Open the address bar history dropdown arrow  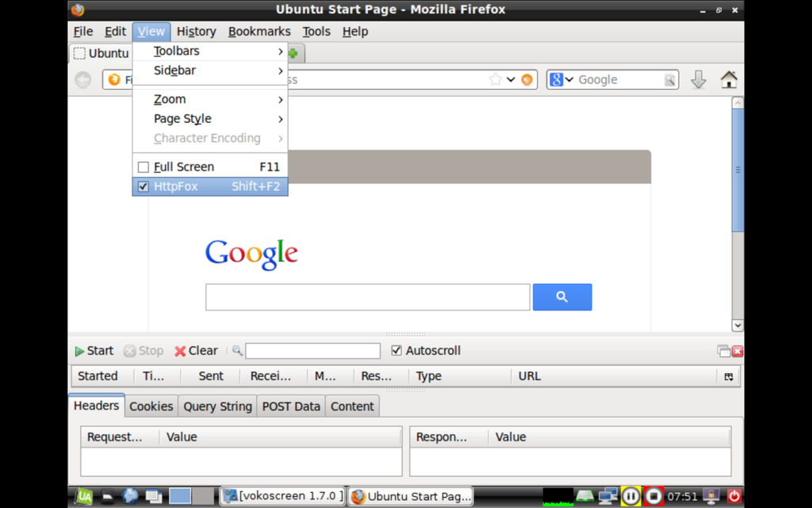(x=511, y=79)
